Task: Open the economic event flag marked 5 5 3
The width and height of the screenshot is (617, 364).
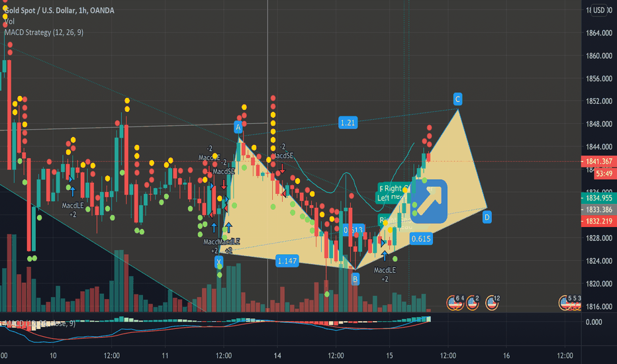Action: coord(569,302)
